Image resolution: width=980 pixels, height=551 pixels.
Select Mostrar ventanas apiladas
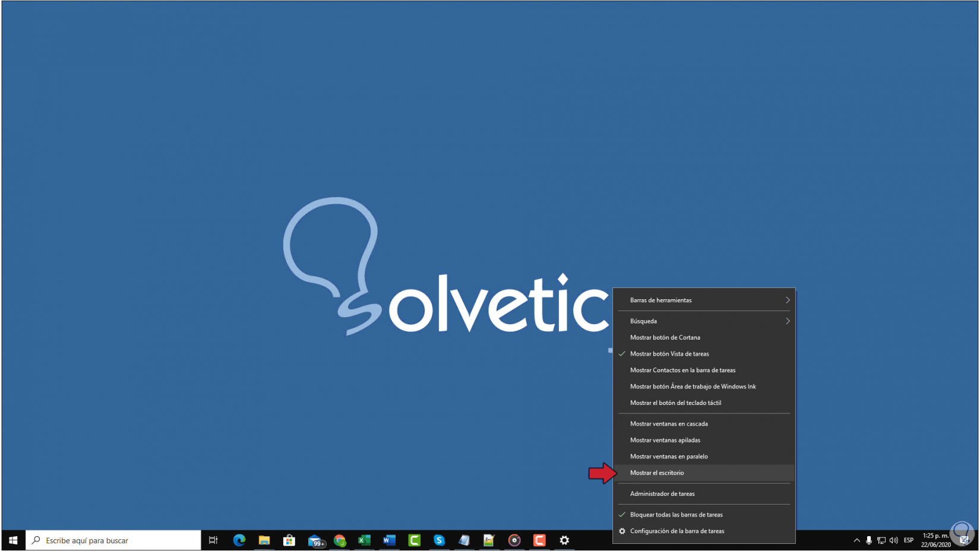coord(704,441)
